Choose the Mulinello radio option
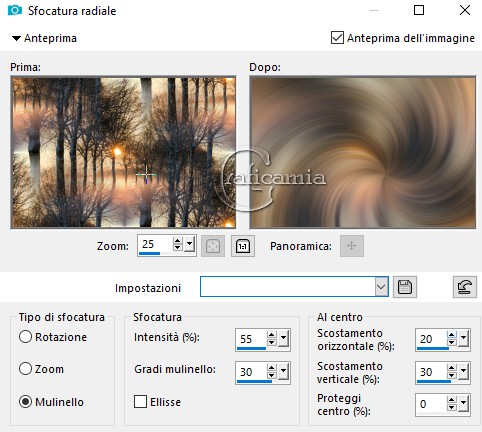The width and height of the screenshot is (482, 432). pyautogui.click(x=25, y=402)
